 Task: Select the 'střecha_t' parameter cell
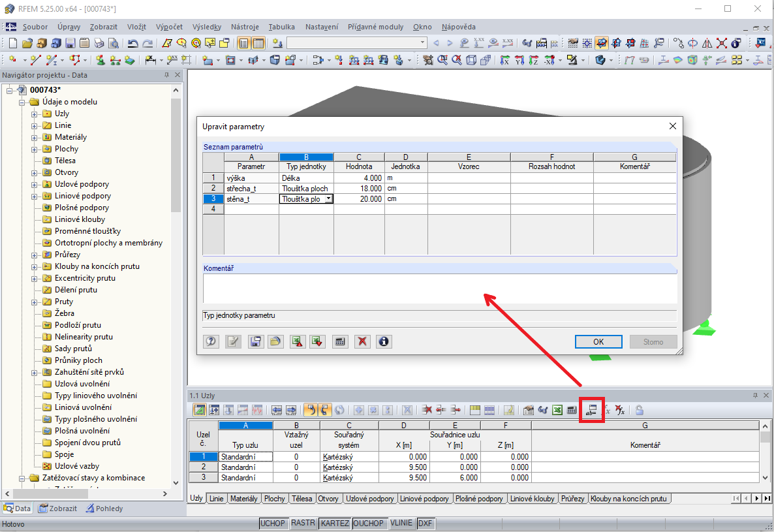[x=252, y=189]
